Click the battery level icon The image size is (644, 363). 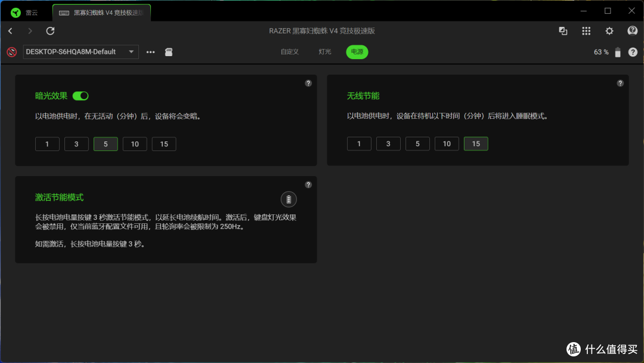[x=618, y=52]
